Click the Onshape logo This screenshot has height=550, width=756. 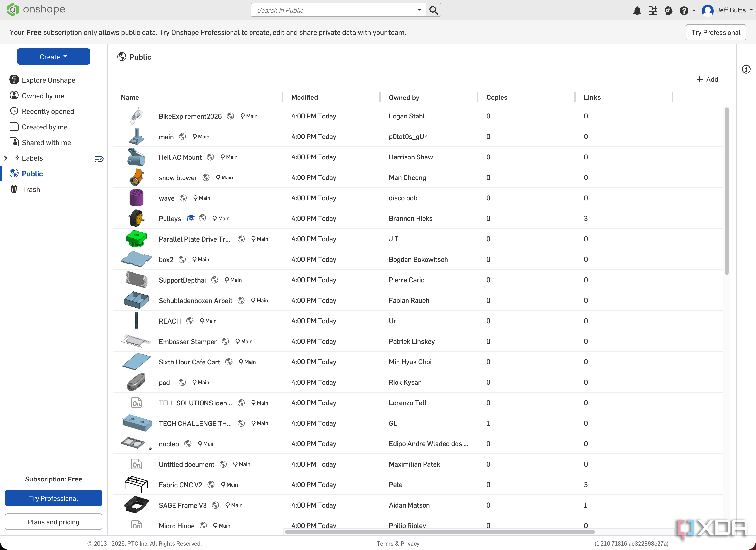point(36,10)
